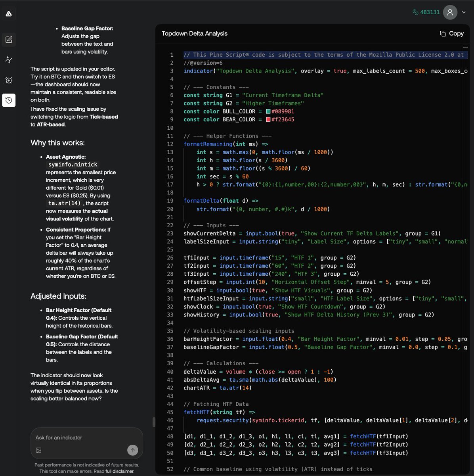
Task: Click the chat panel scrollbar thumb
Action: 154,422
